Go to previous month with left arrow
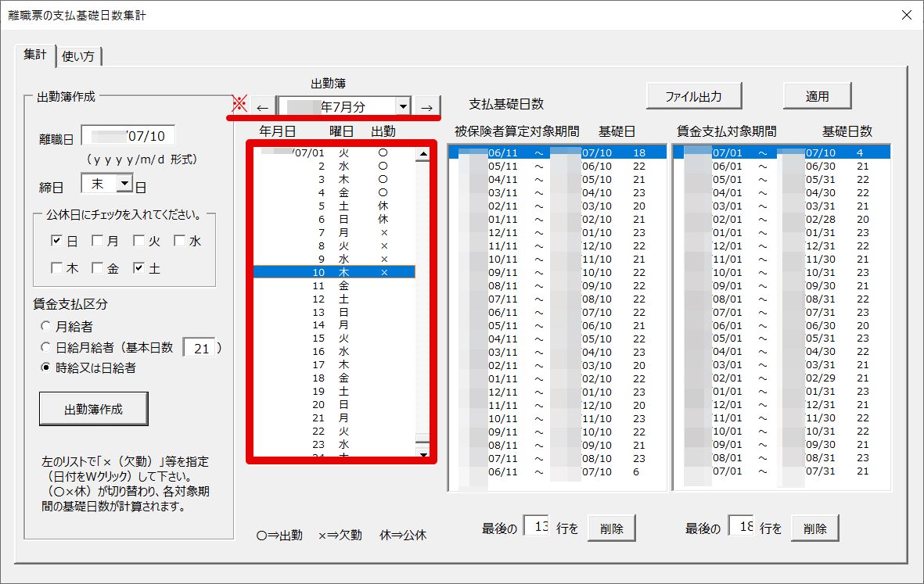924x584 pixels. (263, 107)
